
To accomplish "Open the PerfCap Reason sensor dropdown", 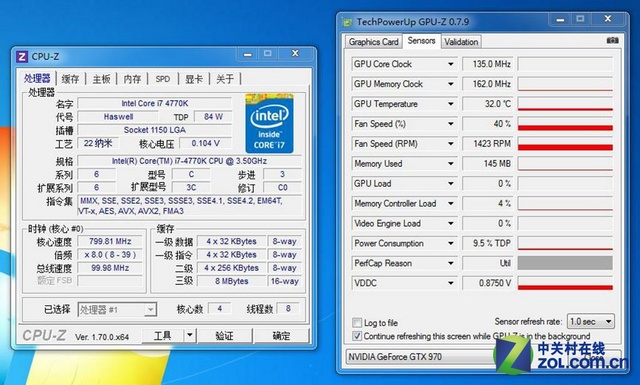I will [451, 263].
